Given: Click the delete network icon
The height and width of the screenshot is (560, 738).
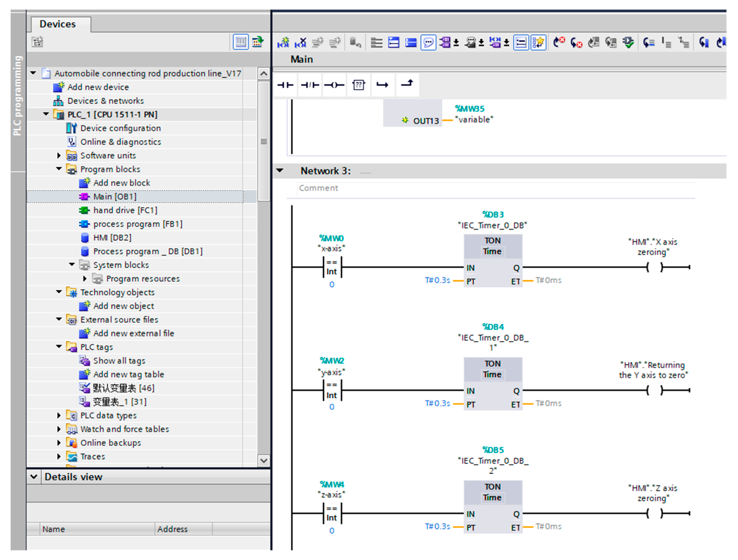Looking at the screenshot, I should click(300, 43).
